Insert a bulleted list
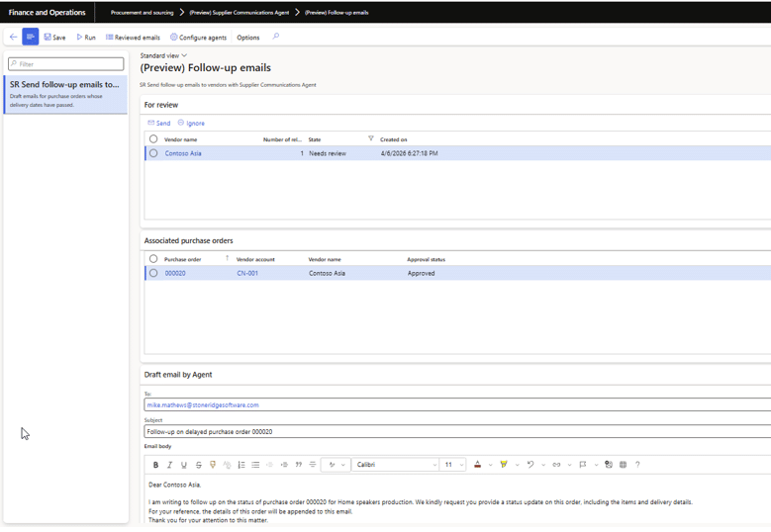 pos(255,465)
